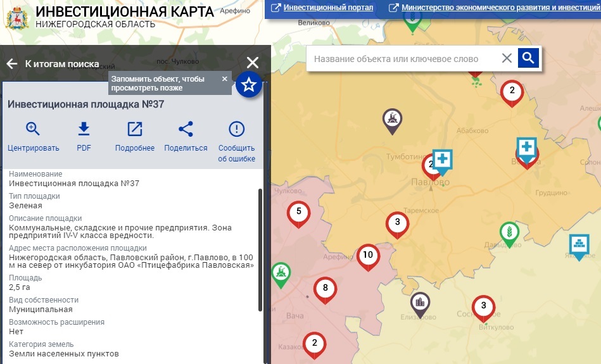Click the details panel vertical scrollbar
This screenshot has width=601, height=364.
(x=261, y=249)
